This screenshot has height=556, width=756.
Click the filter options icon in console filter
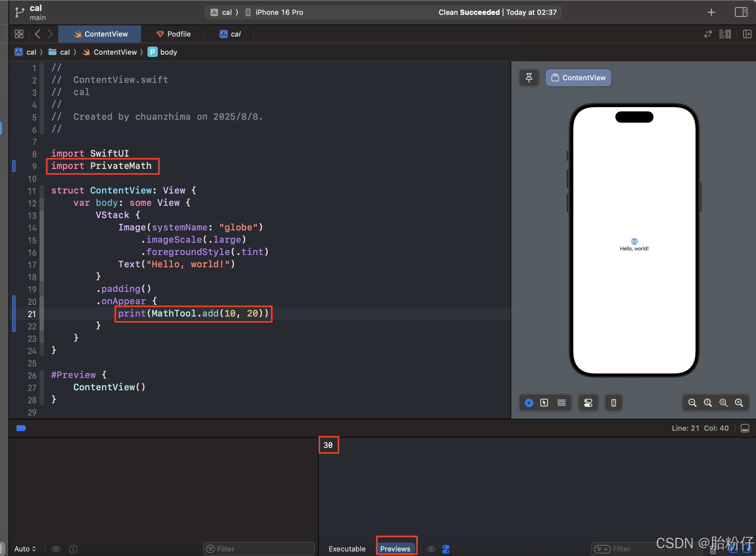[x=602, y=549]
